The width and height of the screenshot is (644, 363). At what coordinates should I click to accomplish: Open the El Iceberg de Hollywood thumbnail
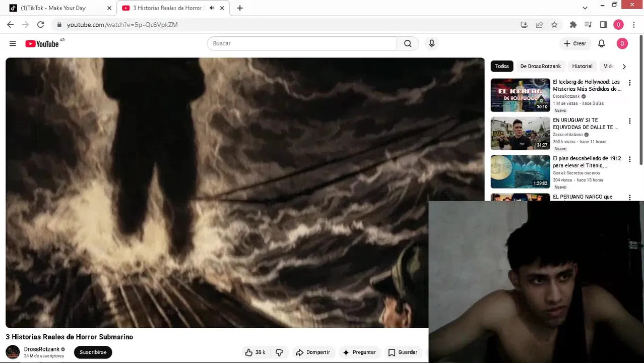pos(521,95)
